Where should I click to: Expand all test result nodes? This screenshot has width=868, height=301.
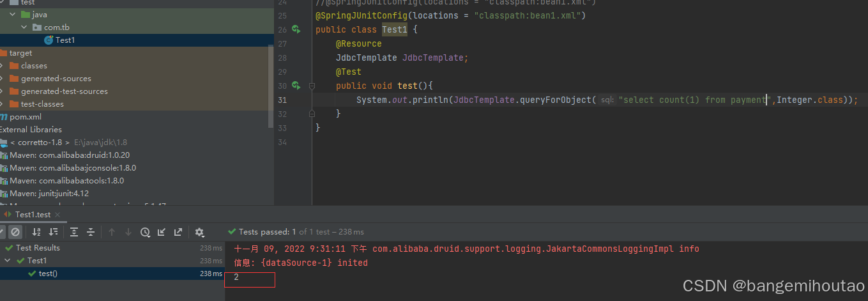[x=74, y=232]
